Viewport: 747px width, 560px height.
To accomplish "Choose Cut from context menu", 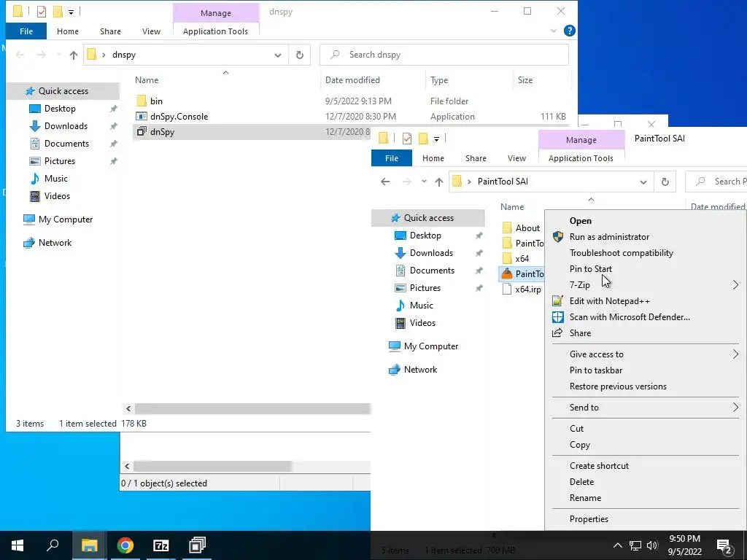I will tap(576, 429).
